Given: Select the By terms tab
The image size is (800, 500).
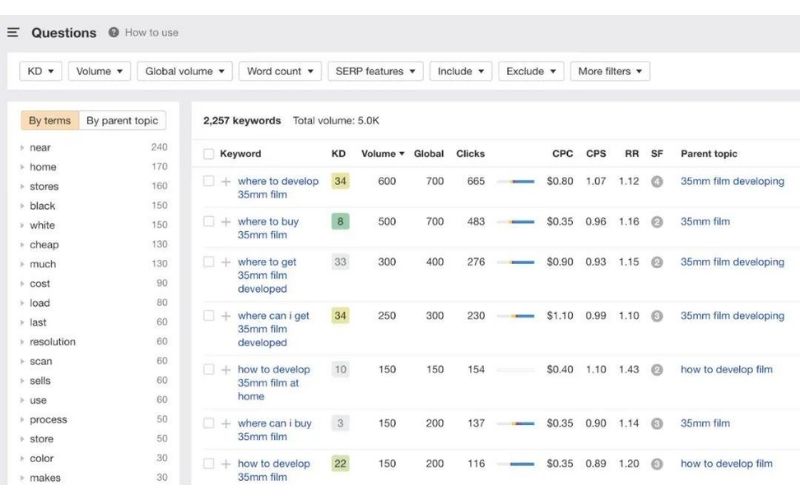Looking at the screenshot, I should (50, 120).
